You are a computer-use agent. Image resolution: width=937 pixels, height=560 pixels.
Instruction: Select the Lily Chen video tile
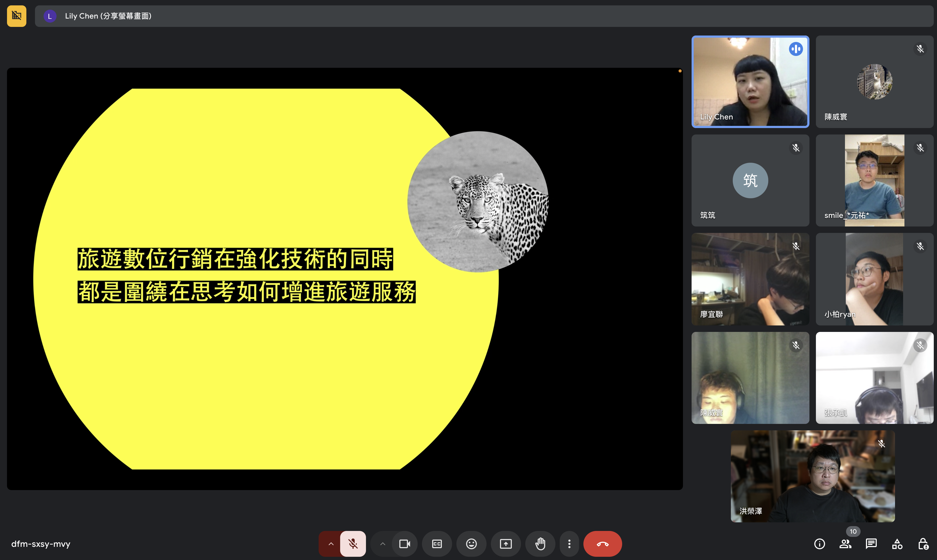click(x=750, y=81)
